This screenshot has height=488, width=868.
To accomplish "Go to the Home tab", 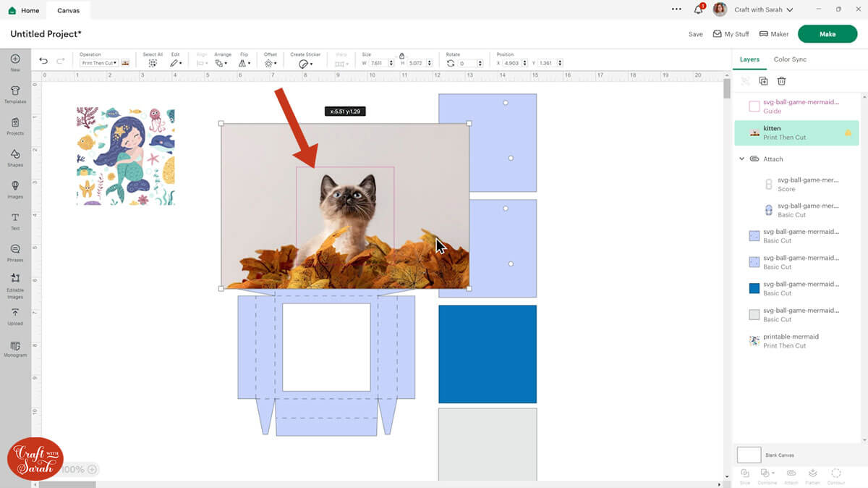I will [x=24, y=10].
